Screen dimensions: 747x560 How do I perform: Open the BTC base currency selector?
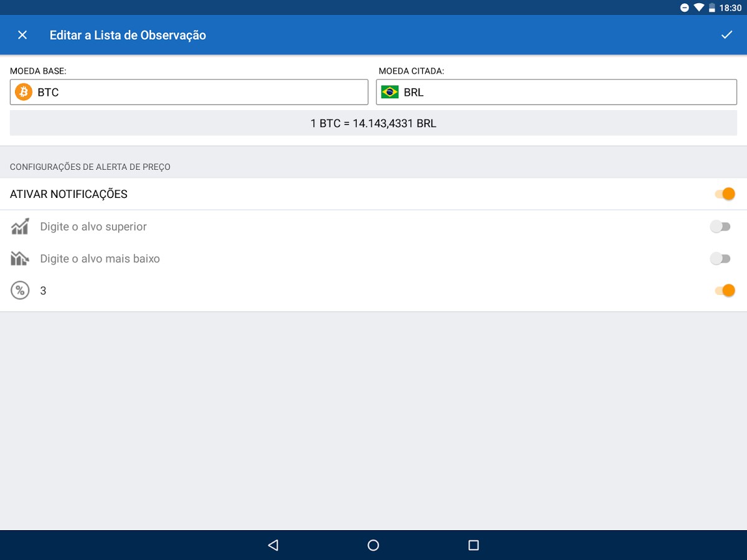[189, 92]
